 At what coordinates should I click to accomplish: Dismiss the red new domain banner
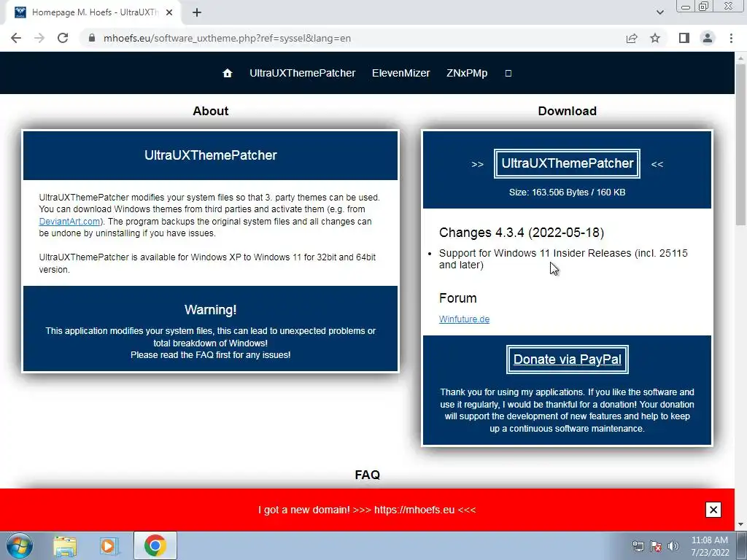point(713,510)
